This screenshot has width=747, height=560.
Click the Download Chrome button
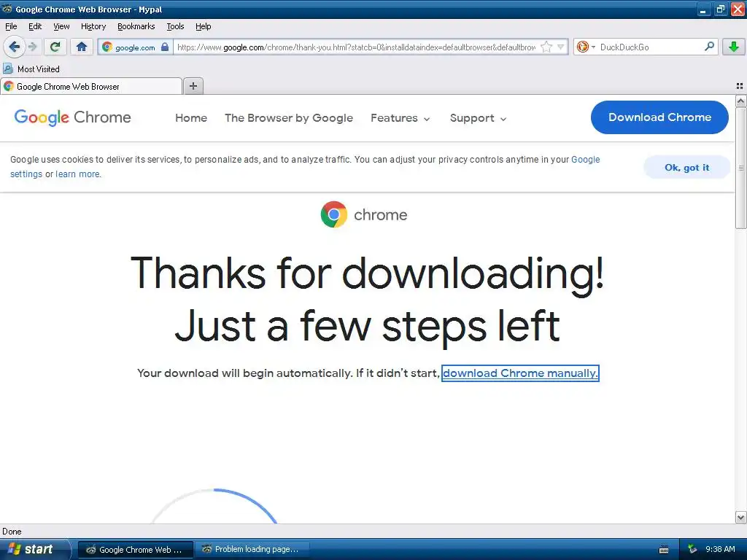tap(659, 117)
